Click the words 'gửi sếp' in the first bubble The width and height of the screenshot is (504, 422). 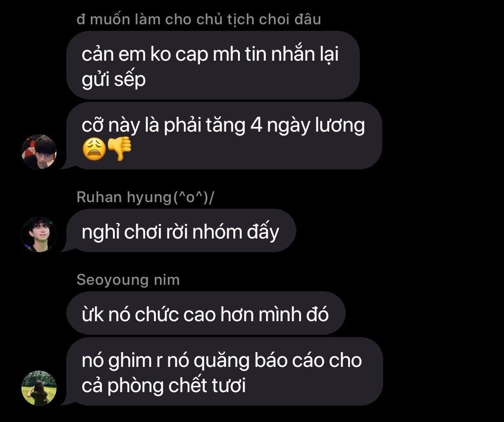pyautogui.click(x=114, y=80)
